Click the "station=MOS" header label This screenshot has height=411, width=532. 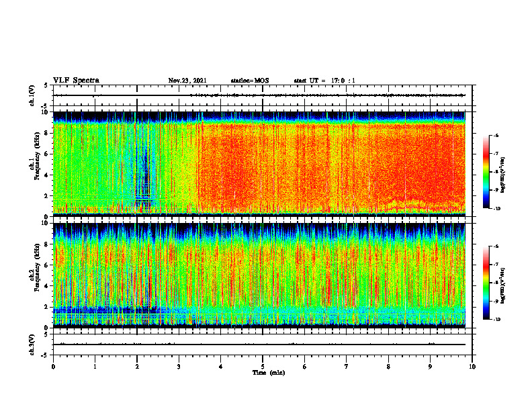tap(250, 81)
